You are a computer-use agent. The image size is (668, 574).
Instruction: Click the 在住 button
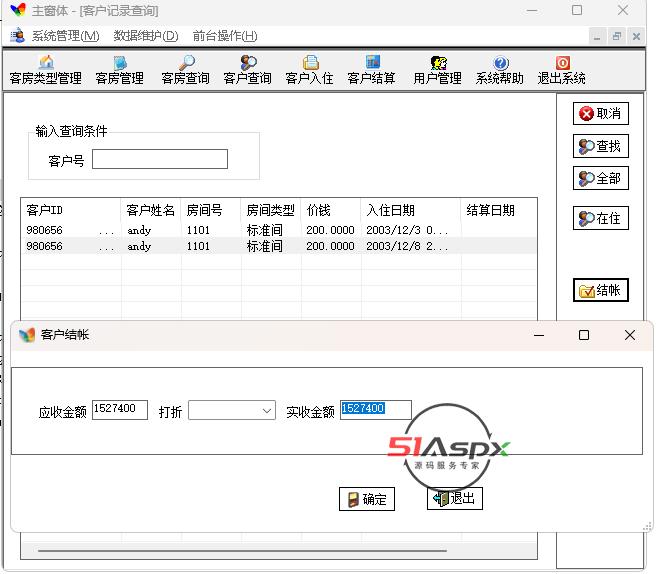coord(600,218)
